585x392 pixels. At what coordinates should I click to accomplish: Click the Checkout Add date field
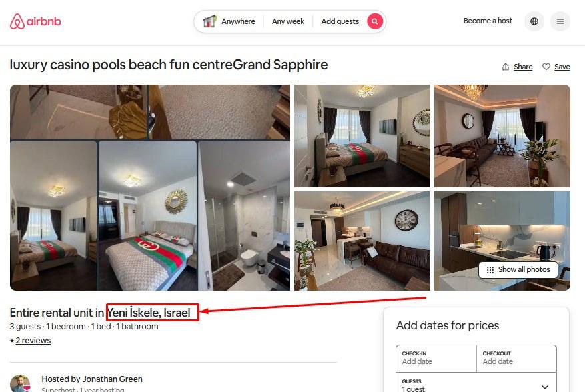coord(517,359)
